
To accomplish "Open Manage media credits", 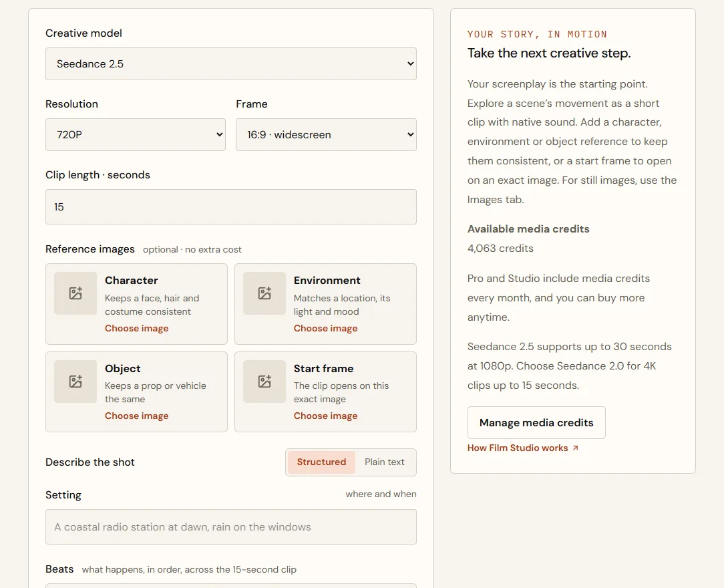I will tap(536, 423).
